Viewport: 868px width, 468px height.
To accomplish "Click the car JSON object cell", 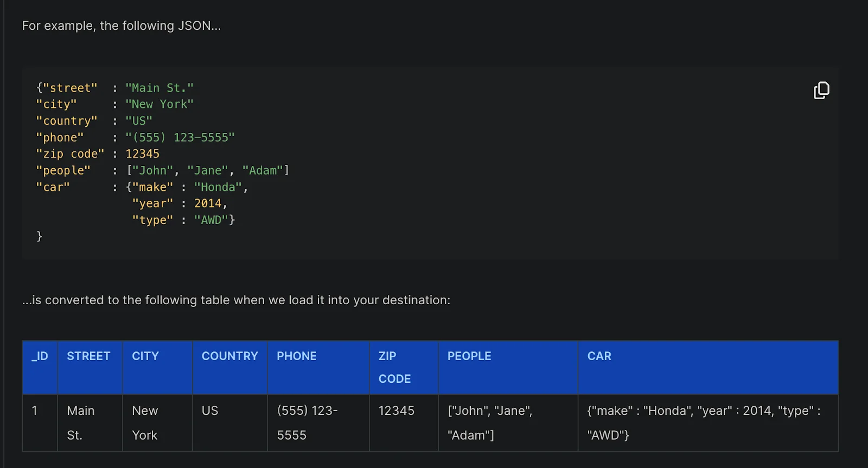I will pos(703,422).
